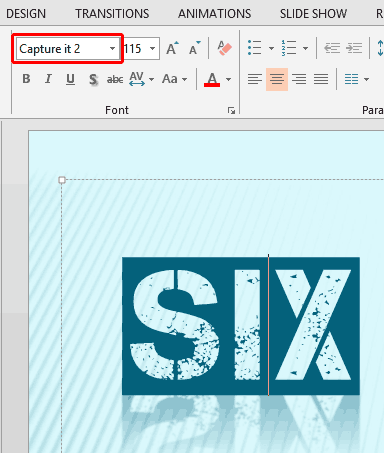Go to the SLIDE SHOW tab

[x=313, y=14]
